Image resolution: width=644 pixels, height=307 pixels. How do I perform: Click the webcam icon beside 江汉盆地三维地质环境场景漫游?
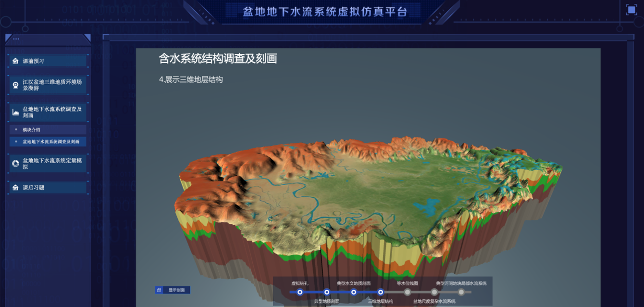pos(15,85)
